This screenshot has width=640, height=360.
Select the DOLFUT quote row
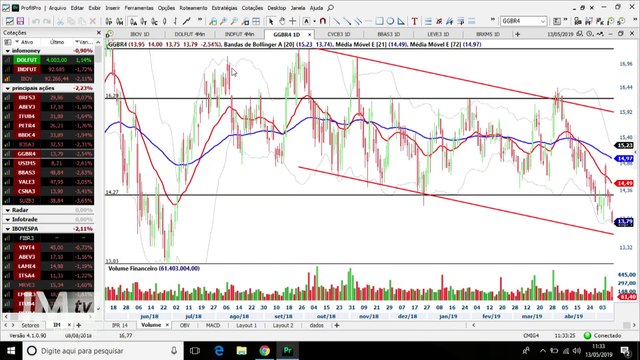[48, 60]
